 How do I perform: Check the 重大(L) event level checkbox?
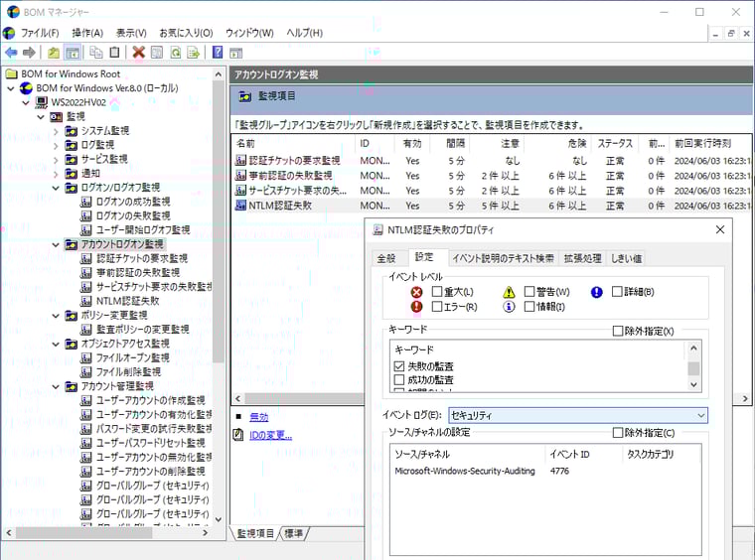437,292
